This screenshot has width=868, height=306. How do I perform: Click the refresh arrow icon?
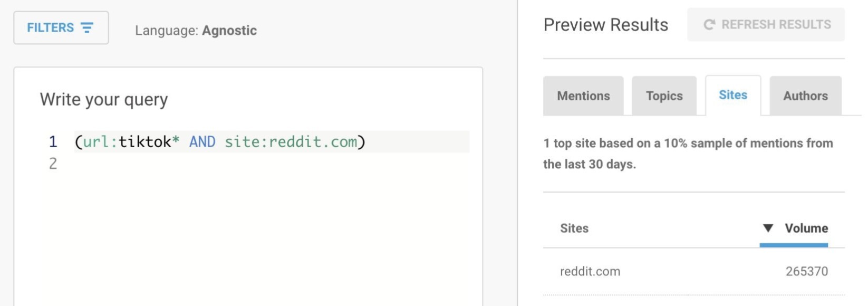[709, 25]
